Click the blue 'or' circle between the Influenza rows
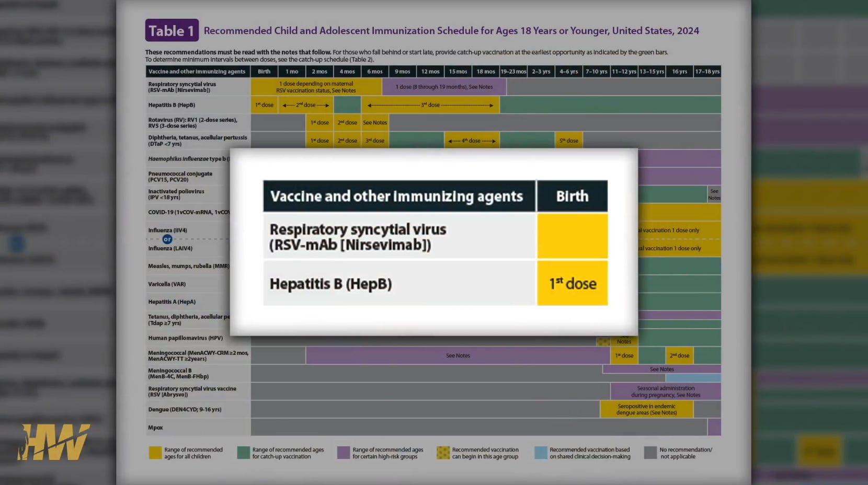This screenshot has width=868, height=485. click(x=167, y=239)
